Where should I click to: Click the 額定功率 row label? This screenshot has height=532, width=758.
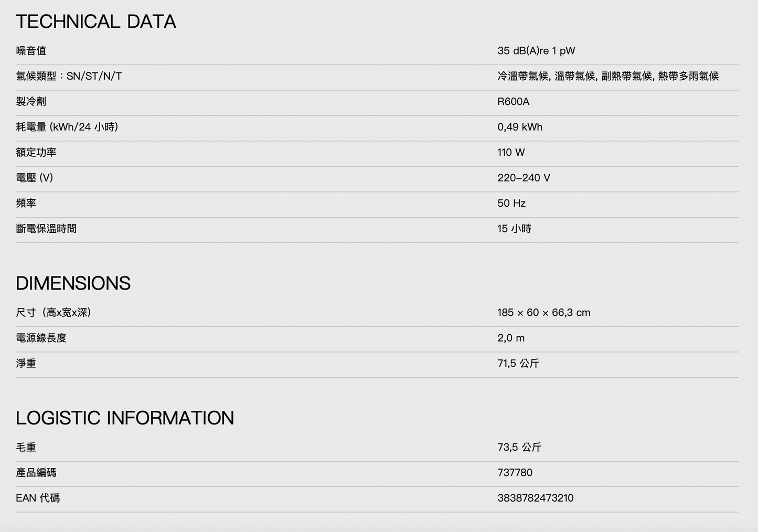36,153
